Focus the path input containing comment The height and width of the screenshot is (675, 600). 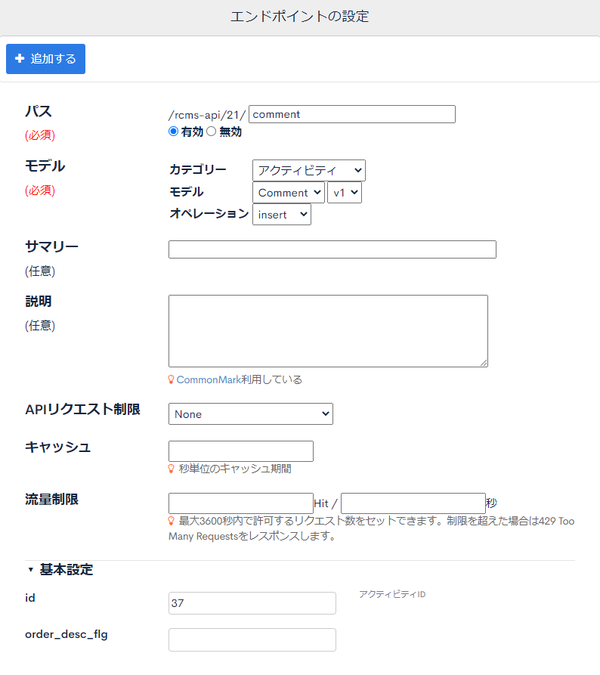pos(352,114)
